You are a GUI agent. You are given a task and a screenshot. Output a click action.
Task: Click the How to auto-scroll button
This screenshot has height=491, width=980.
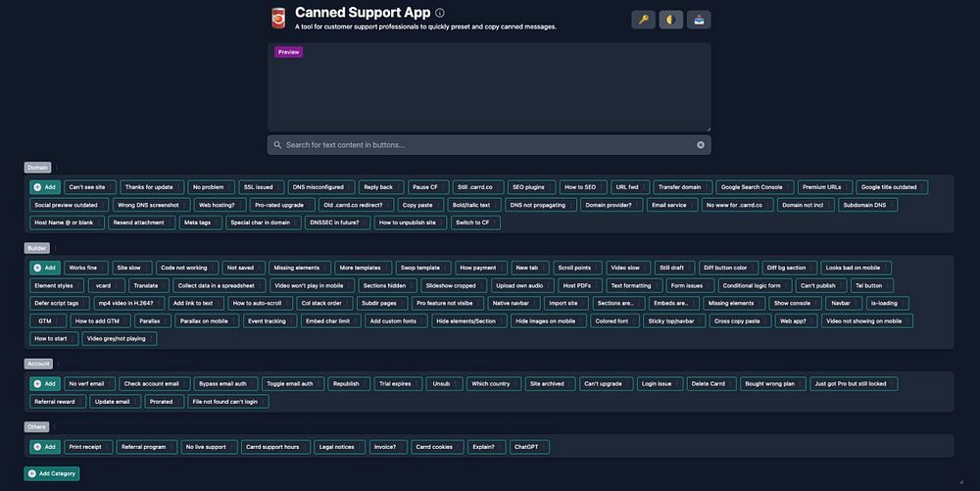(x=260, y=303)
